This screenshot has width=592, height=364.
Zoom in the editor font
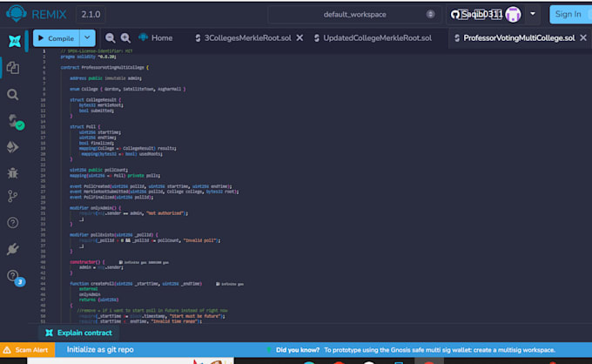[x=125, y=37]
